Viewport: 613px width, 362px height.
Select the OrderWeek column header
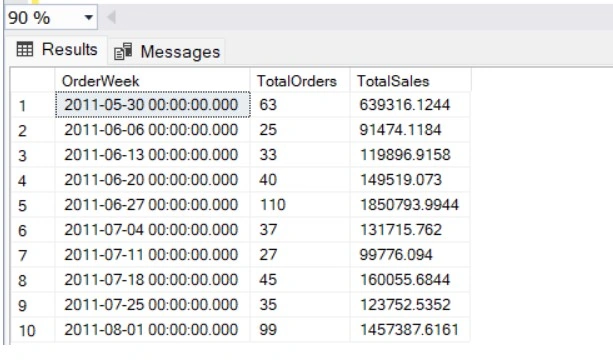coord(152,81)
